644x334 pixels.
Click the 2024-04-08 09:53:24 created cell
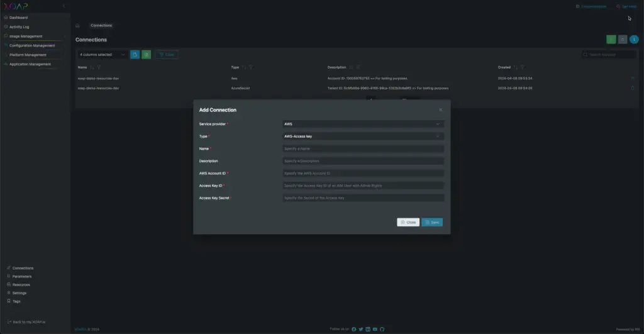point(515,78)
